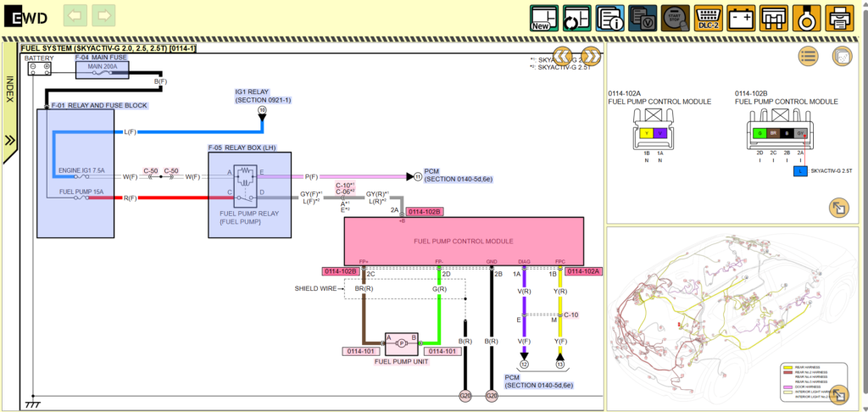Open the START STOP button diagram
This screenshot has height=412, width=868.
(x=676, y=18)
